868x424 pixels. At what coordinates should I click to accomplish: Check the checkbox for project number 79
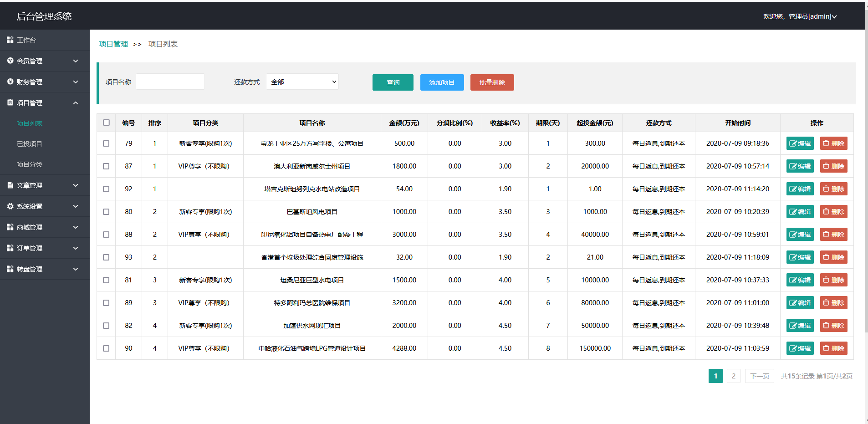point(106,143)
